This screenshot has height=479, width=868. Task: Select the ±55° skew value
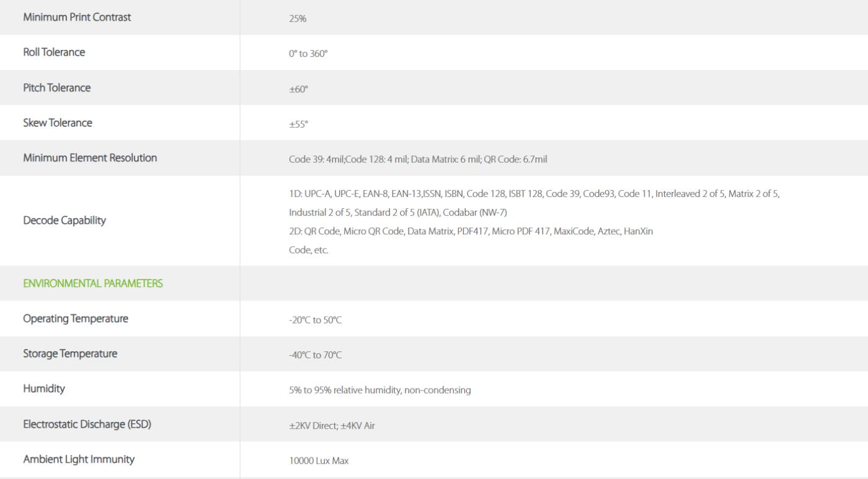pos(298,125)
